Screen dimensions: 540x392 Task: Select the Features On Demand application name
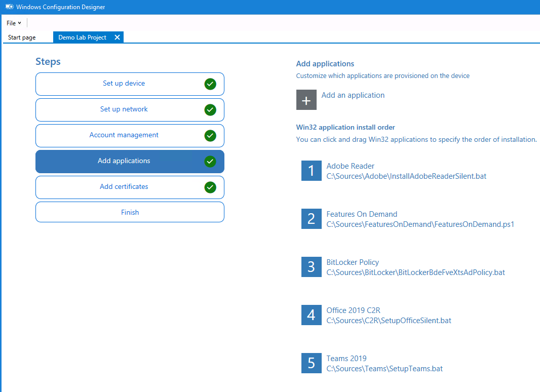pos(362,214)
